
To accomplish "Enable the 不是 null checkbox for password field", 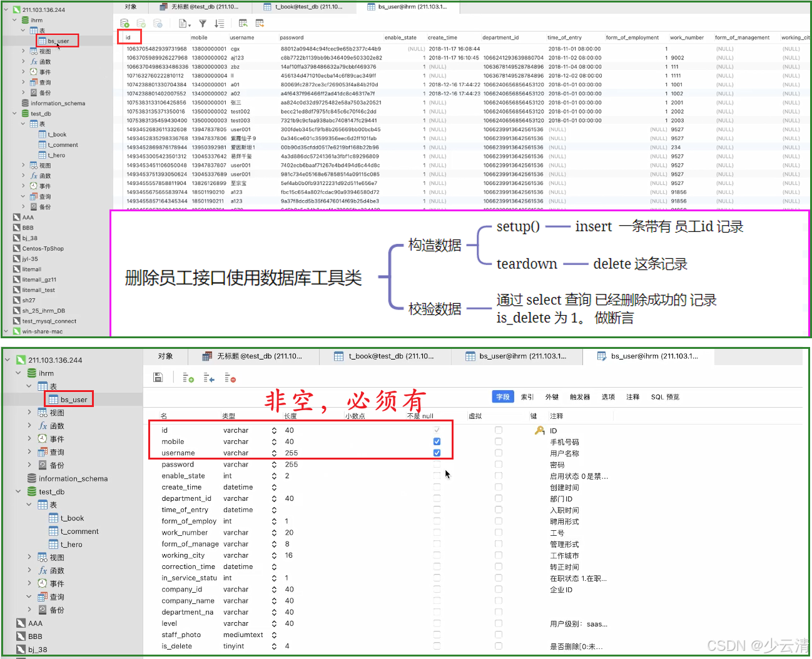I will pos(436,464).
